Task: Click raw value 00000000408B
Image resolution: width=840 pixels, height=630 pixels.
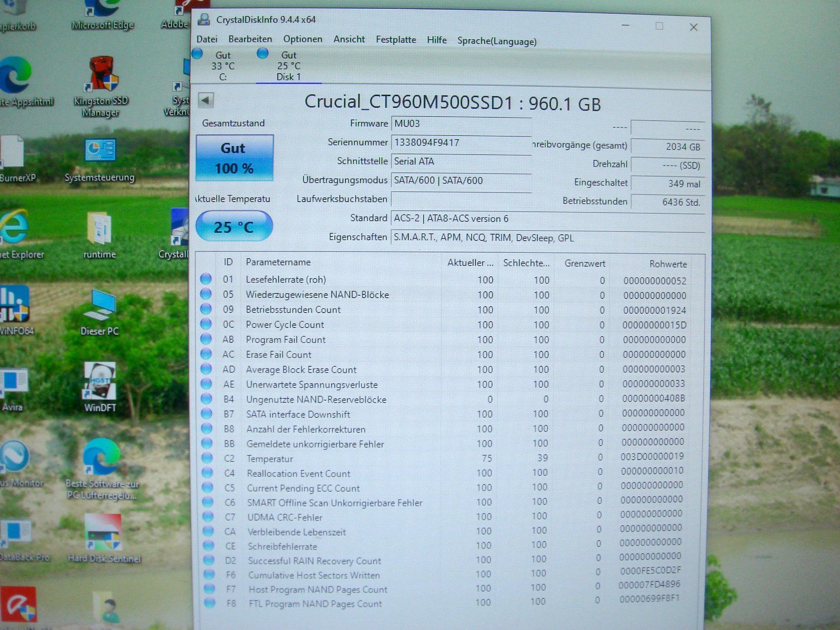Action: pyautogui.click(x=653, y=399)
